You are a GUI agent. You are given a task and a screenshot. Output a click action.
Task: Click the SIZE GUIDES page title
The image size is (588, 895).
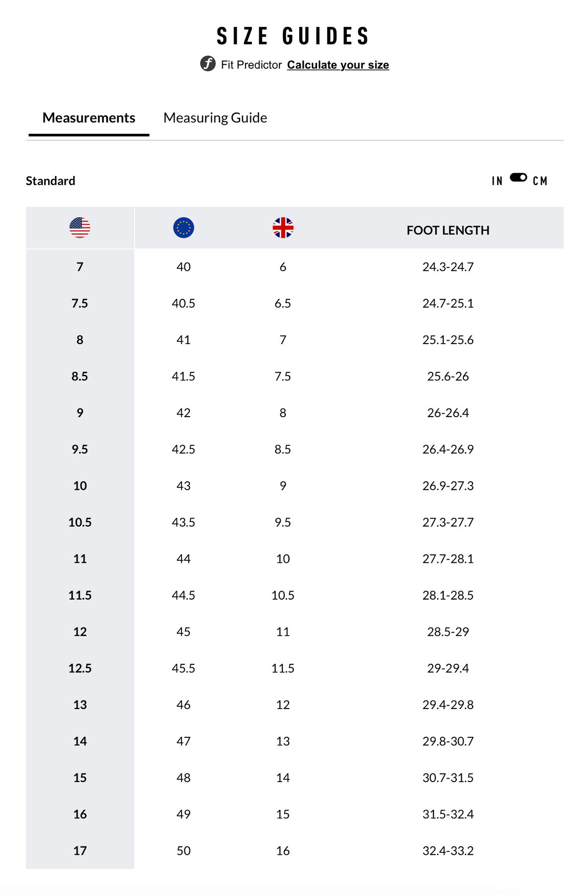[293, 36]
